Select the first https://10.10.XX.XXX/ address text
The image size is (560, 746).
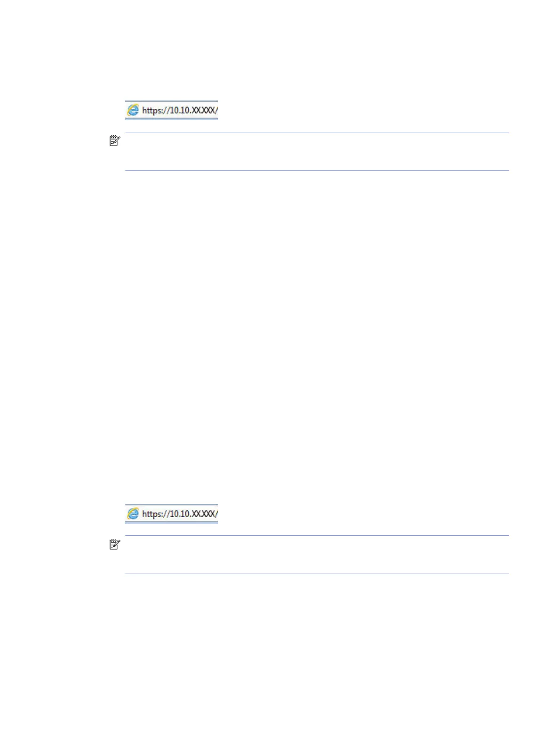[x=180, y=111]
